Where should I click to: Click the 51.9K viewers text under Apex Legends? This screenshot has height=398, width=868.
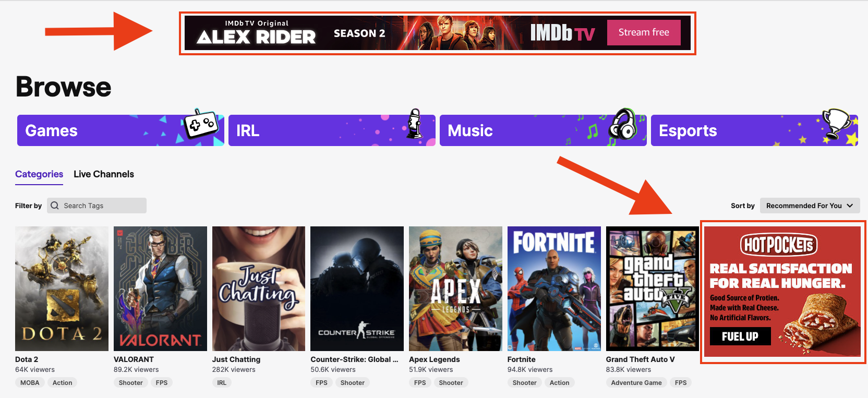click(431, 369)
